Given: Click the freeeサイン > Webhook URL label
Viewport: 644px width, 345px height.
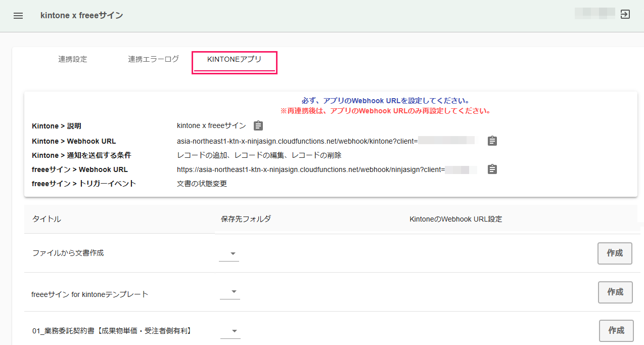Looking at the screenshot, I should click(80, 169).
